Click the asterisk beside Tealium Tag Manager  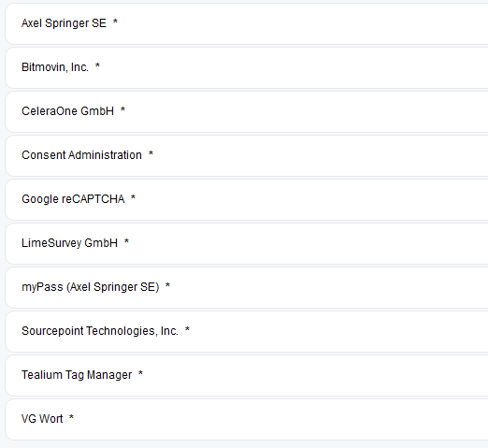click(140, 373)
